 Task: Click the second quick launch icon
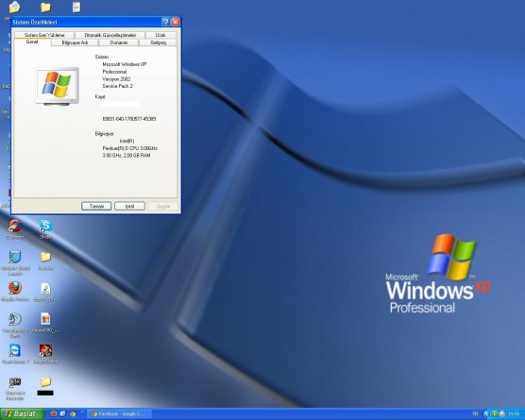point(62,414)
